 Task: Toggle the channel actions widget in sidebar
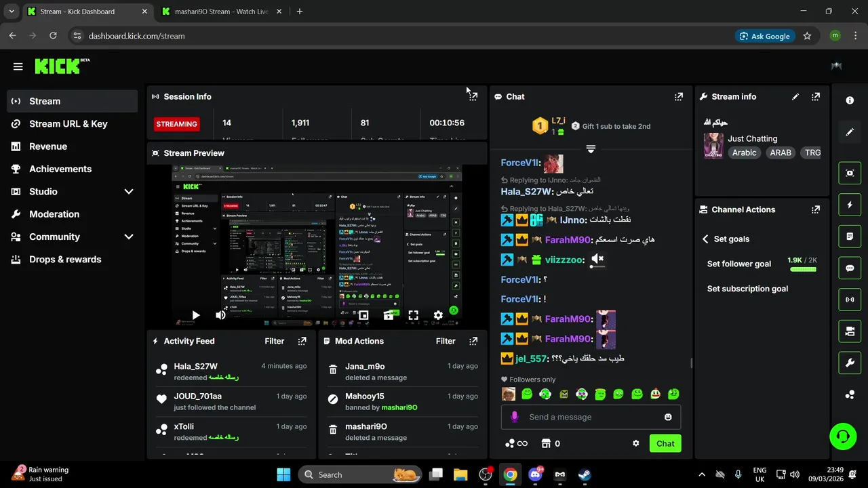(850, 331)
